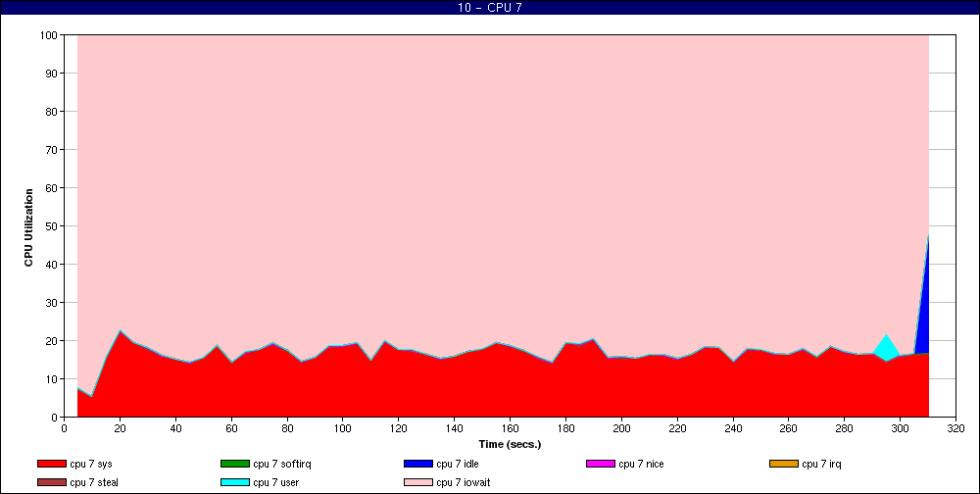Select the 'cpu 7 steal' legend label
This screenshot has height=494, width=980.
(x=94, y=483)
